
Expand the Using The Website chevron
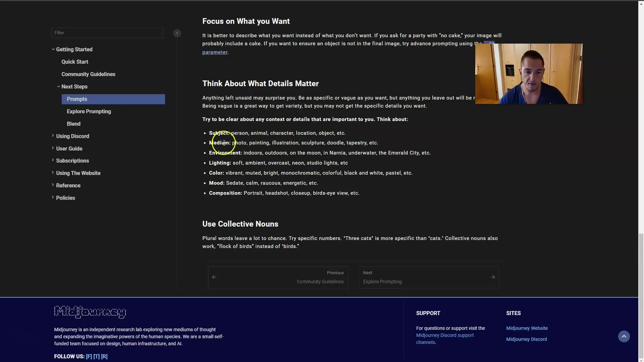pyautogui.click(x=53, y=173)
